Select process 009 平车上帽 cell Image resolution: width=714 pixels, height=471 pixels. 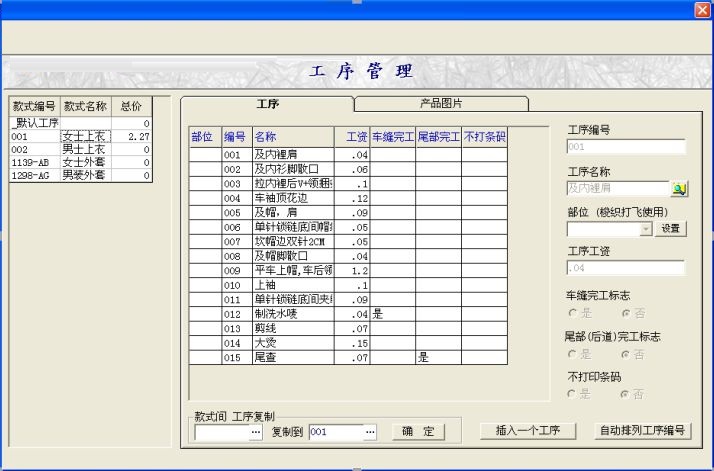tap(293, 271)
